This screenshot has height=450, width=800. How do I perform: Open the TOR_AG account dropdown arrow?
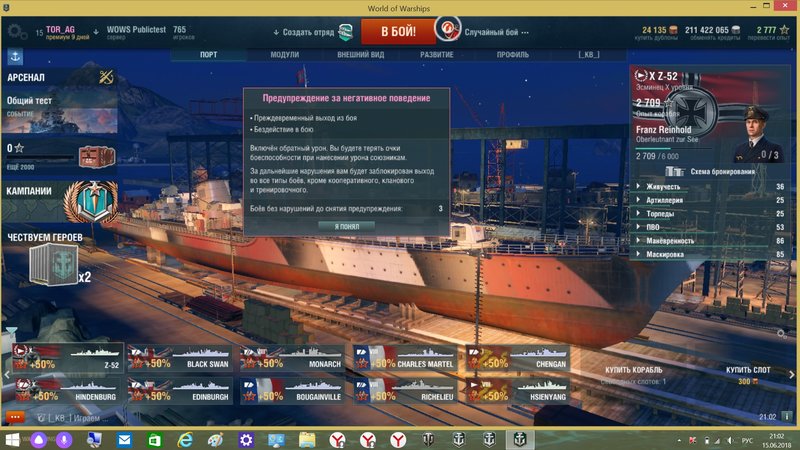(95, 32)
